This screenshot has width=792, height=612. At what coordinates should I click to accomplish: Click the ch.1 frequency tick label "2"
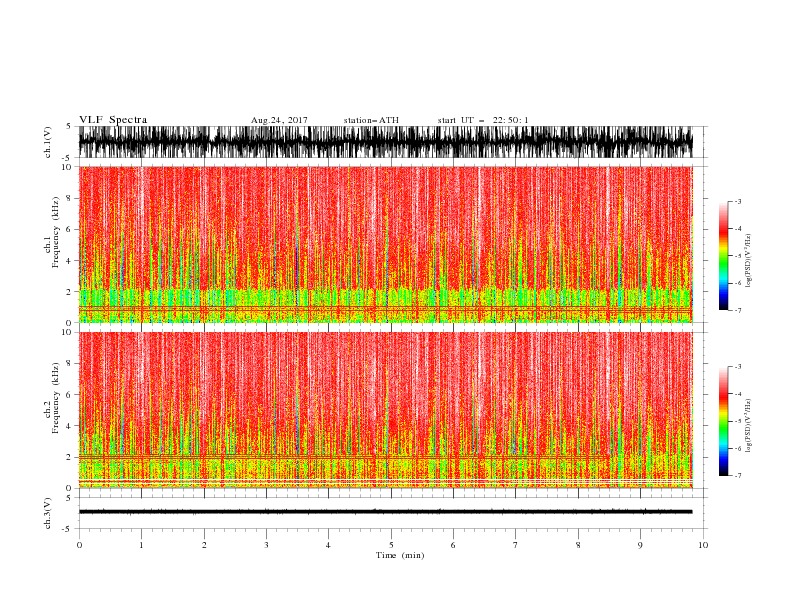[x=69, y=292]
